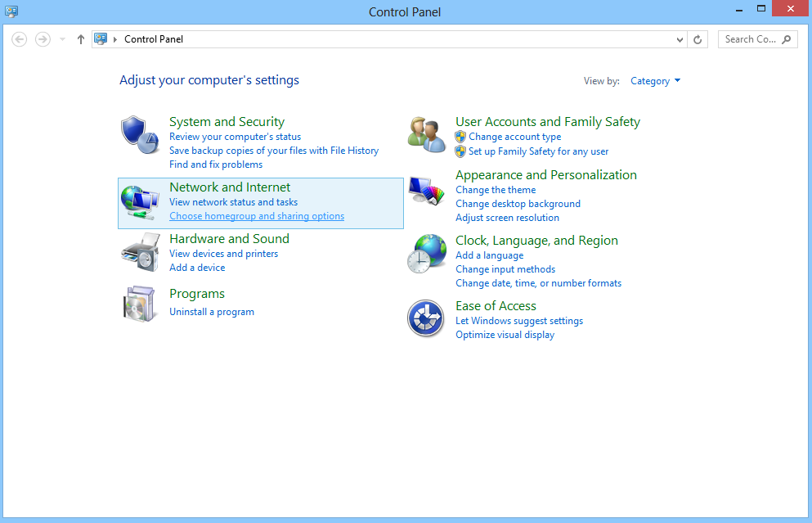Click Review your computer's status
This screenshot has height=523, width=812.
pyautogui.click(x=236, y=137)
